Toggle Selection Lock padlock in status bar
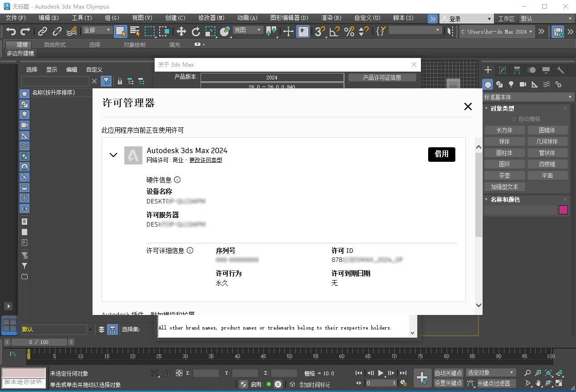This screenshot has width=576, height=392. (x=167, y=373)
